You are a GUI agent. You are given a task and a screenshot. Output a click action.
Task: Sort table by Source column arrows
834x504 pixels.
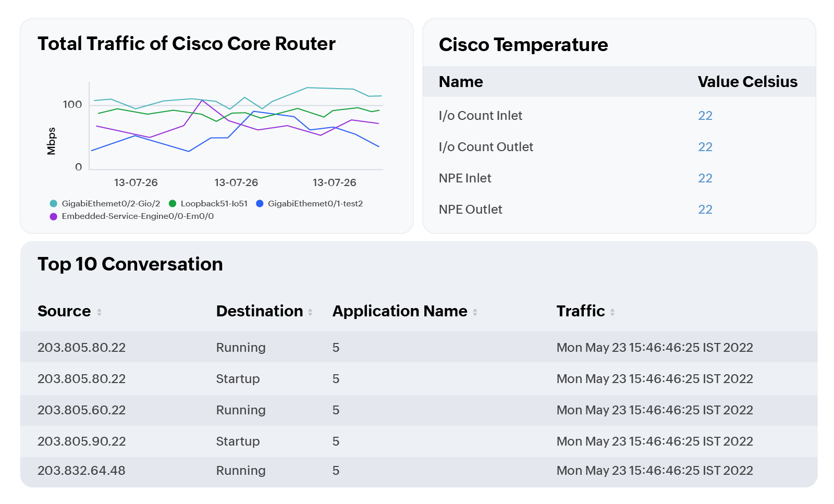pyautogui.click(x=99, y=312)
